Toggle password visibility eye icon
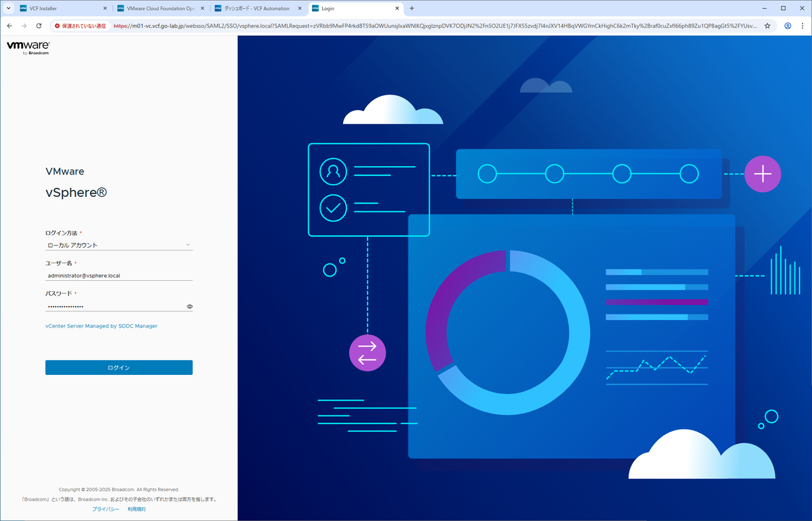Image resolution: width=812 pixels, height=521 pixels. point(189,307)
